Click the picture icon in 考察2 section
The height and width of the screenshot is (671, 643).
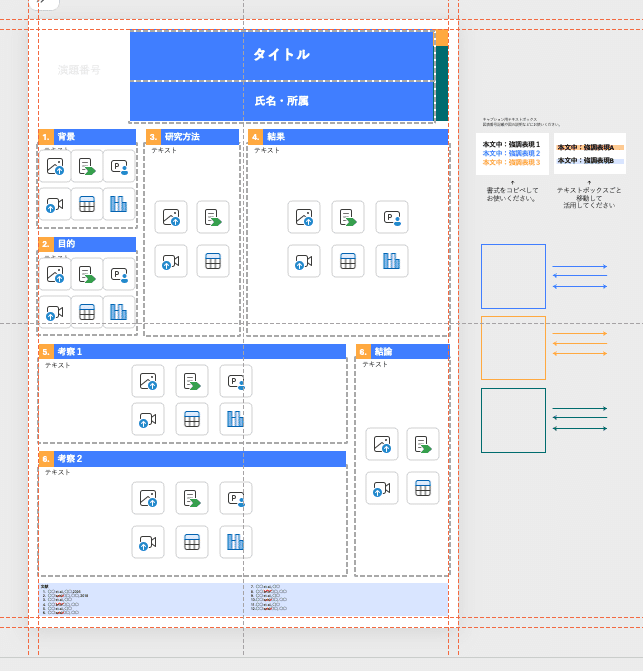[148, 498]
